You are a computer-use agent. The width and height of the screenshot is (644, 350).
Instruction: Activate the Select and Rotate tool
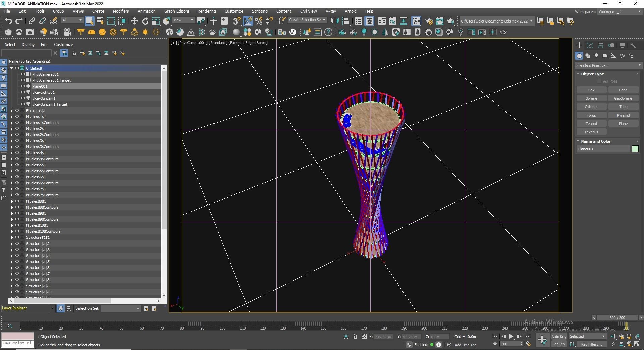point(145,21)
